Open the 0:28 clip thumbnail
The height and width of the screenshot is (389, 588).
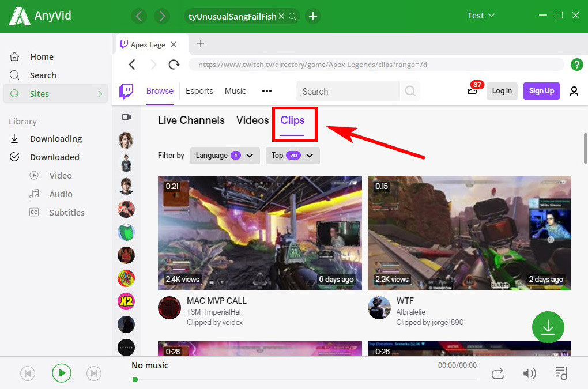point(260,349)
